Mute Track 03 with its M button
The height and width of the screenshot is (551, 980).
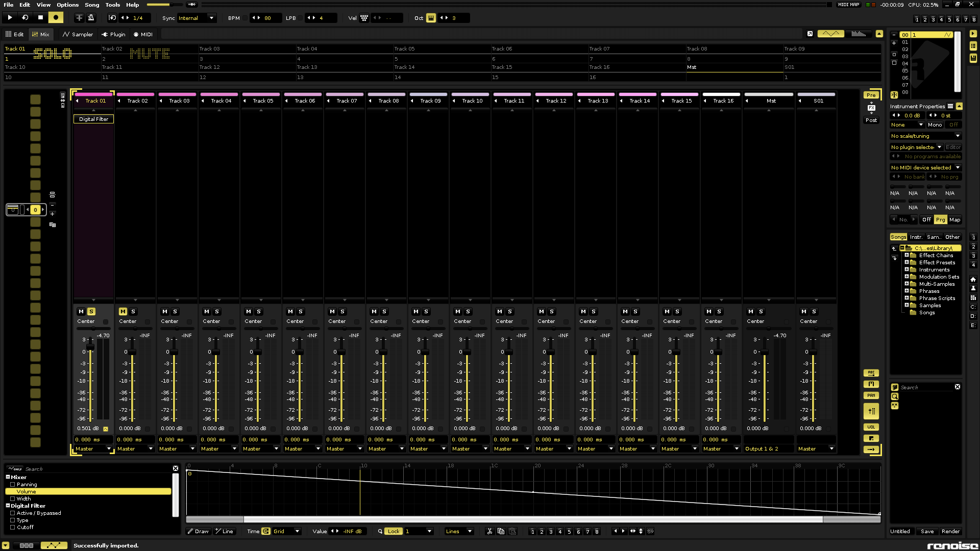pos(165,311)
